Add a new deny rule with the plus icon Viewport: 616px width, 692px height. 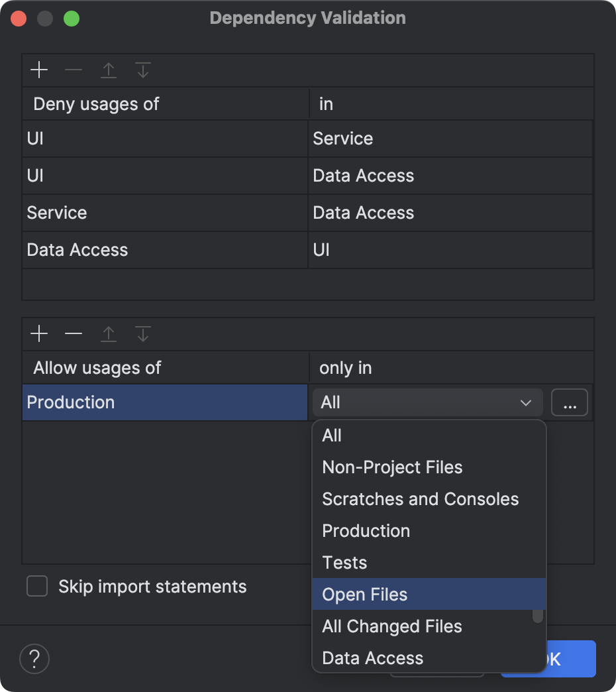click(x=39, y=70)
